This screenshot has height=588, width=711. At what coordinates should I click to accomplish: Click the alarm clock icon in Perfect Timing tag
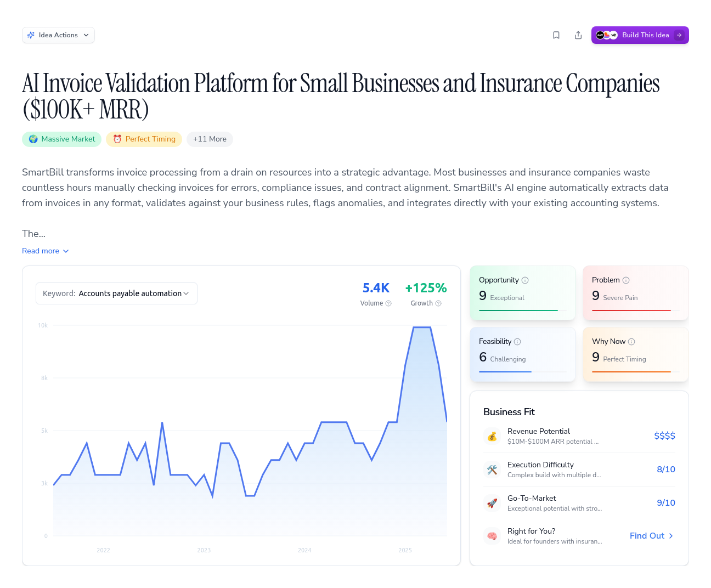coord(117,139)
